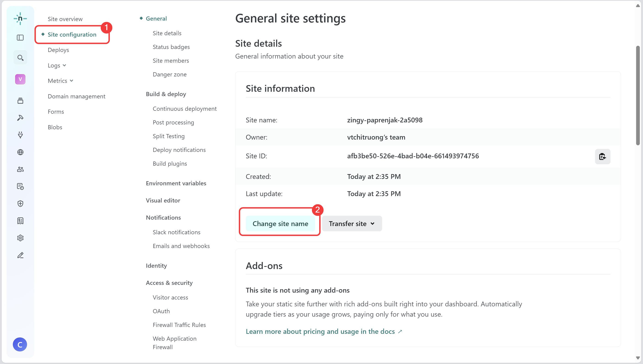Image resolution: width=643 pixels, height=364 pixels.
Task: Click the purple V team avatar
Action: tap(20, 79)
